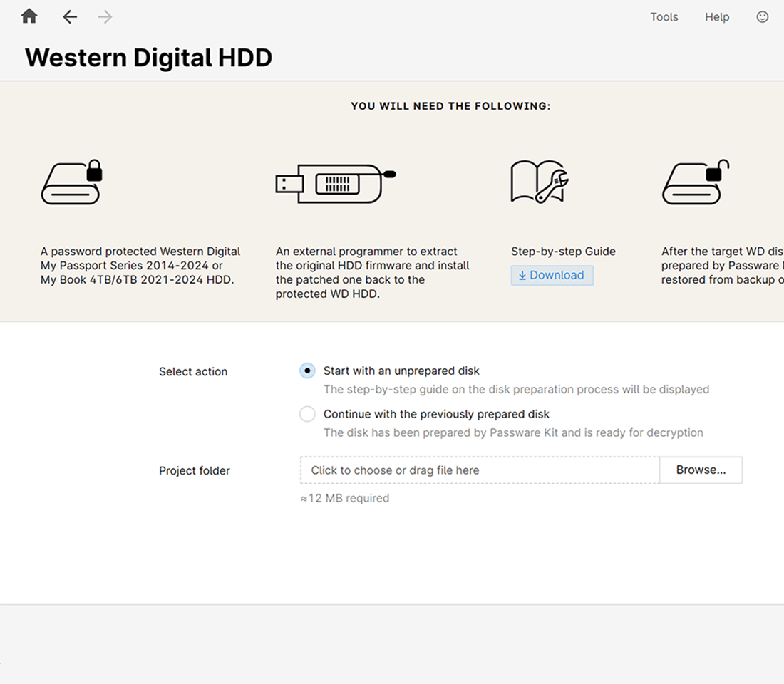Select 'Start with an unprepared disk' option
The width and height of the screenshot is (784, 684).
click(307, 371)
